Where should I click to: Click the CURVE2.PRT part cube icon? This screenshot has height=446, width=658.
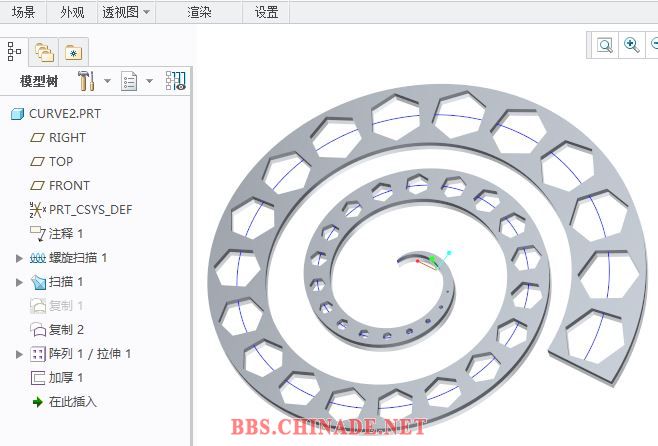coord(17,114)
